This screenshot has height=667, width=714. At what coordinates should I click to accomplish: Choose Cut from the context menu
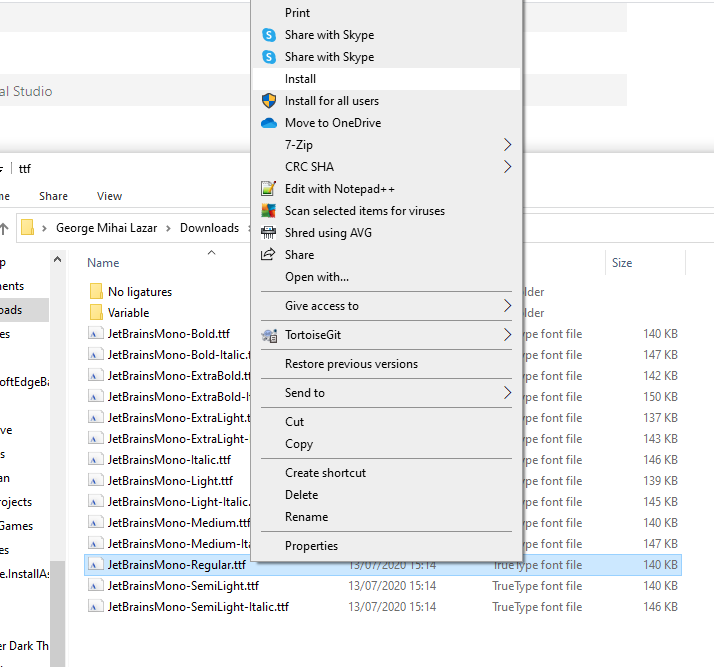click(x=386, y=422)
